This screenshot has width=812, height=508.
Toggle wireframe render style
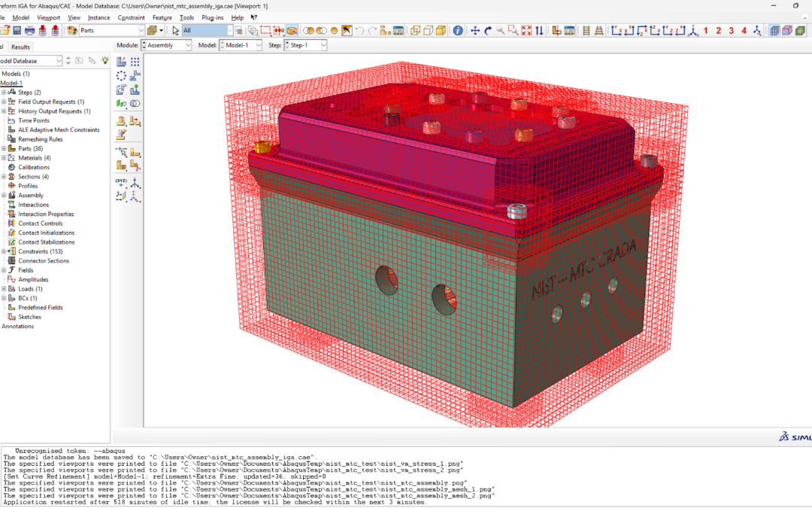tap(415, 31)
